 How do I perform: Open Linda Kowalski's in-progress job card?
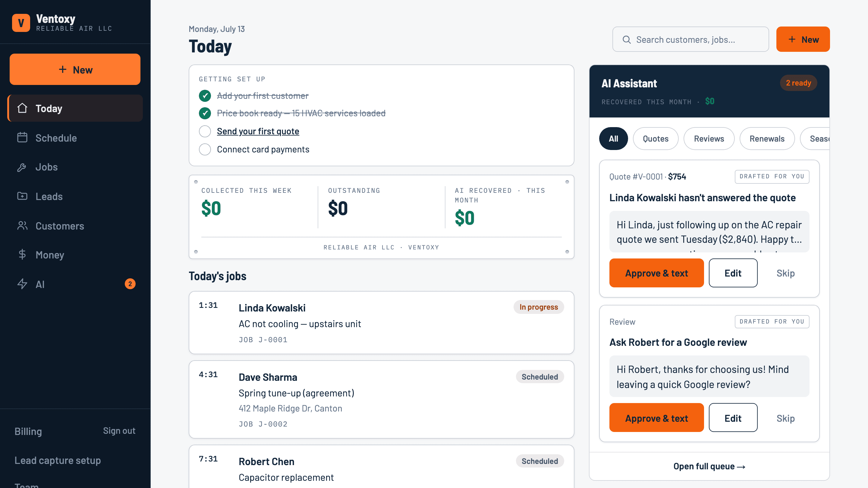(x=381, y=323)
